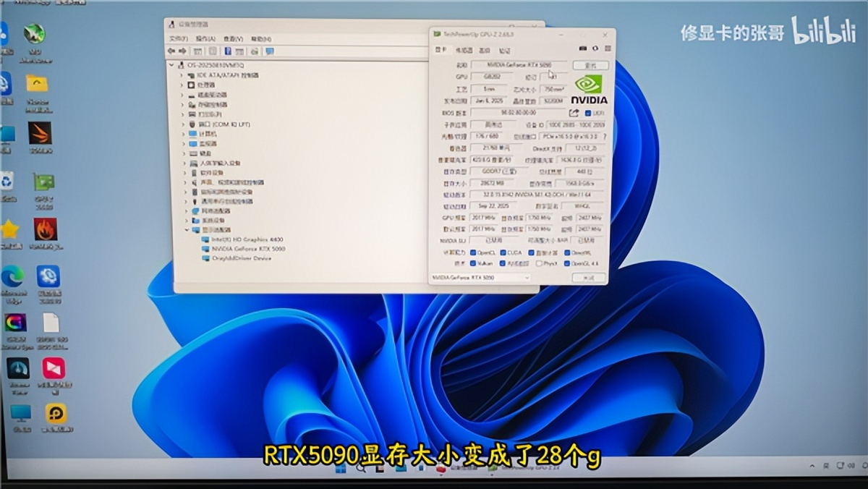
Task: Switch to the Validation tab in GPU-Z
Action: [x=505, y=50]
